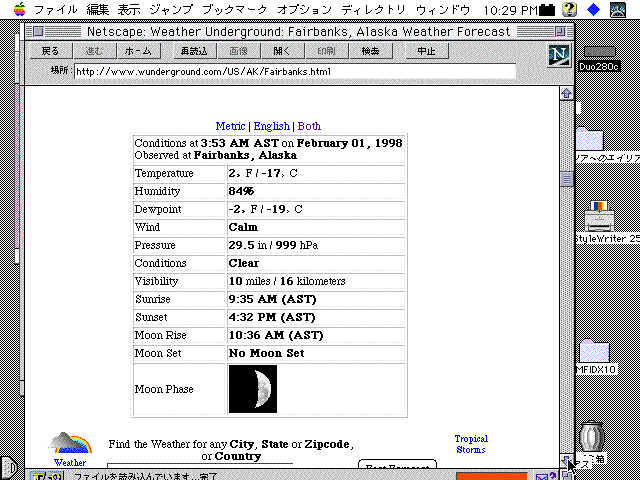640x480 pixels.
Task: Click the Wind value 'Calm'
Action: point(243,227)
